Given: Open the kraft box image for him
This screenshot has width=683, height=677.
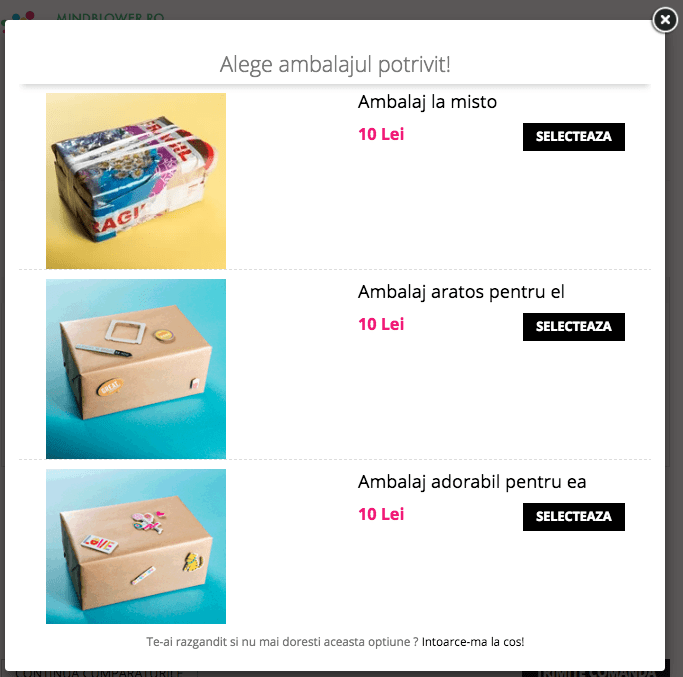Looking at the screenshot, I should (136, 369).
